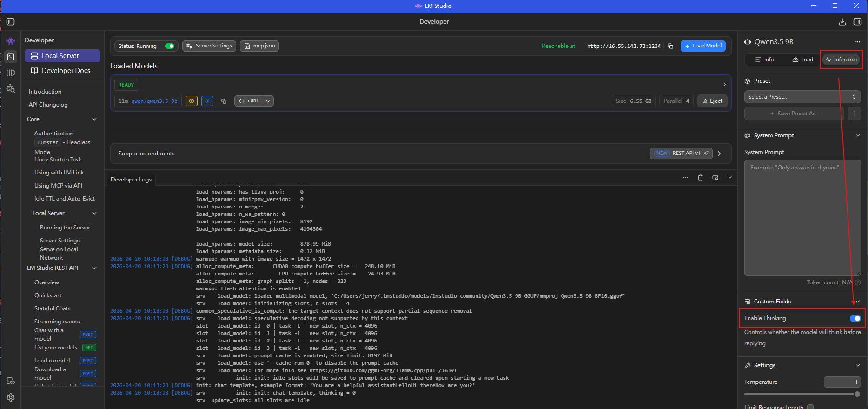Eject the loaded qwen model
The height and width of the screenshot is (409, 868).
(x=713, y=101)
